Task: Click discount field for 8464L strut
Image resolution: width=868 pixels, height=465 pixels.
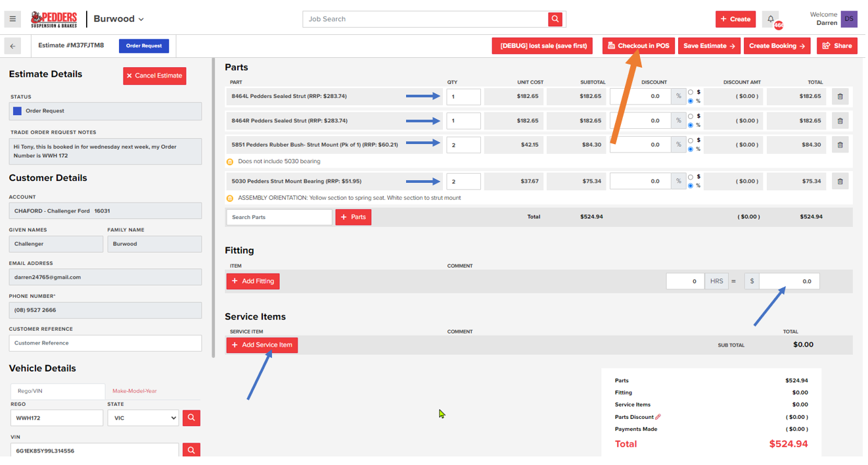Action: pyautogui.click(x=641, y=97)
